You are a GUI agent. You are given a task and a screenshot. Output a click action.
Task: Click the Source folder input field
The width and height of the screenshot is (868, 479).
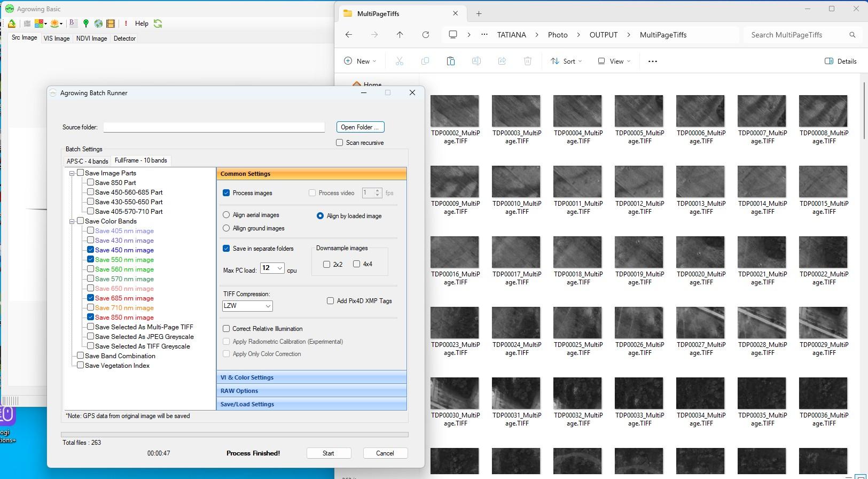pos(214,127)
